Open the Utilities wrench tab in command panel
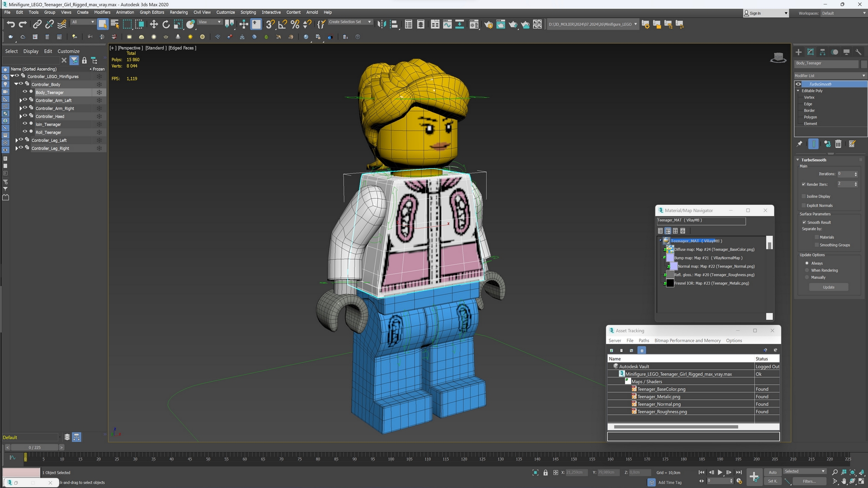This screenshot has height=488, width=868. 859,52
